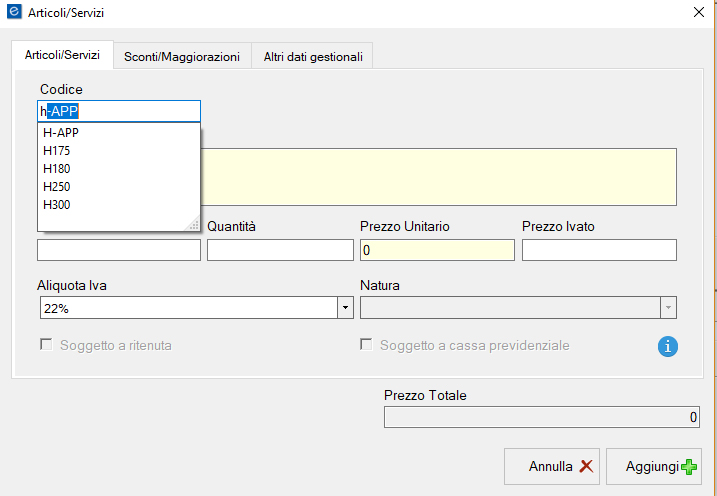
Task: Choose H300 from the code list
Action: (57, 205)
